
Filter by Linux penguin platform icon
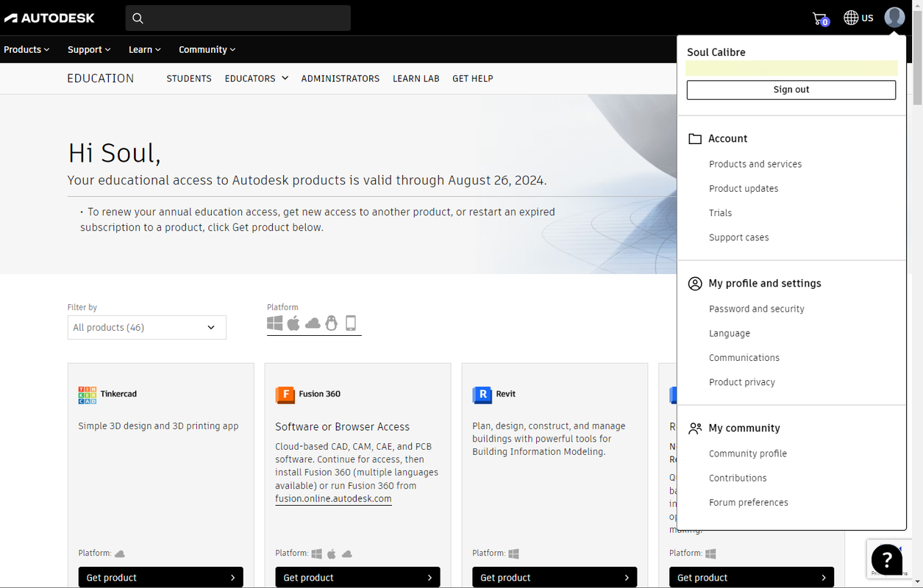coord(332,323)
